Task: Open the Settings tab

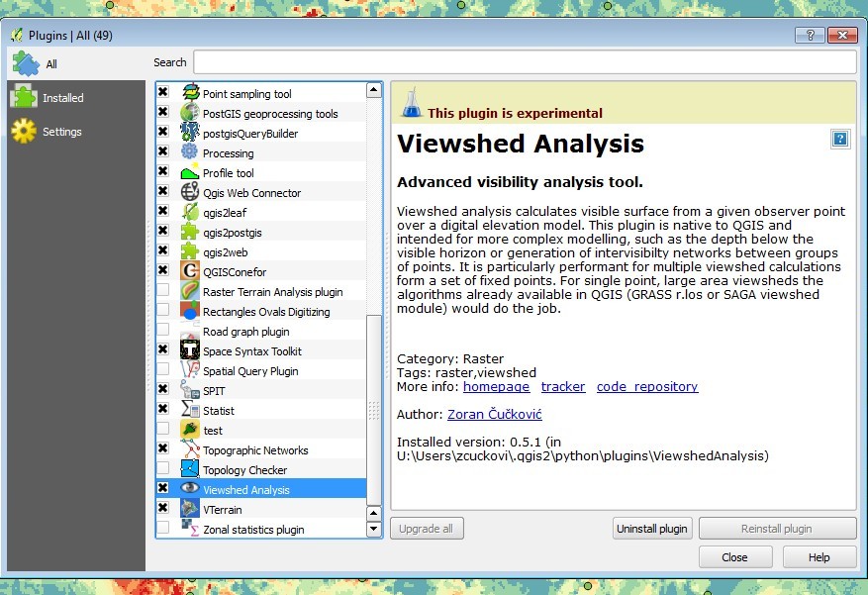Action: 76,132
